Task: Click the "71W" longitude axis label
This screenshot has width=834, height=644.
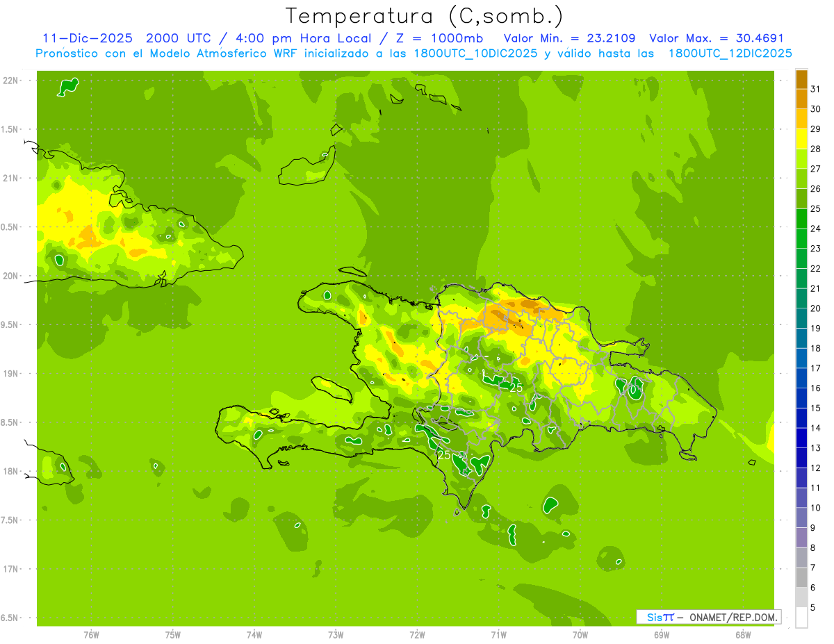Action: click(498, 635)
